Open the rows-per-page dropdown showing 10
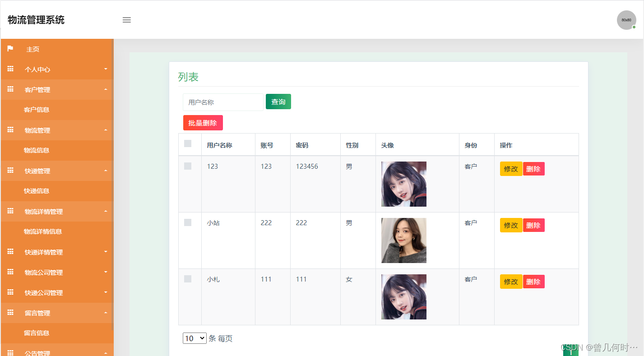Viewport: 644px width, 356px height. tap(195, 338)
